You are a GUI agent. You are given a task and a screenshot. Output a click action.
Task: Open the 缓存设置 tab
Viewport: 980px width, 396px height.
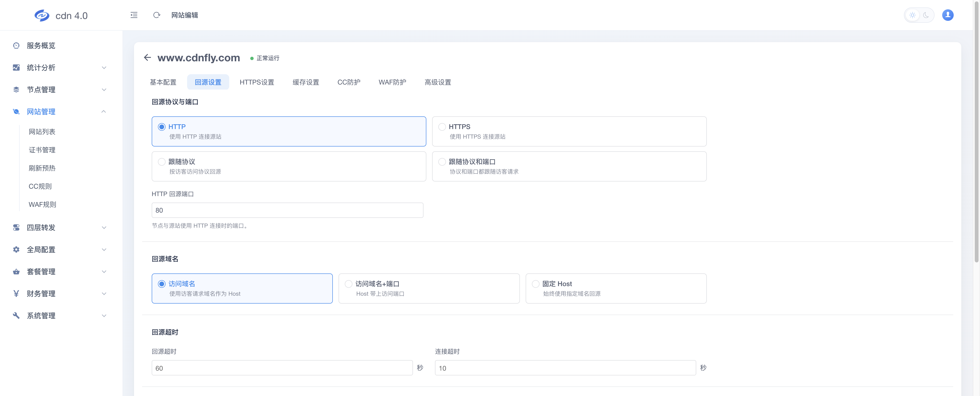[x=306, y=82]
